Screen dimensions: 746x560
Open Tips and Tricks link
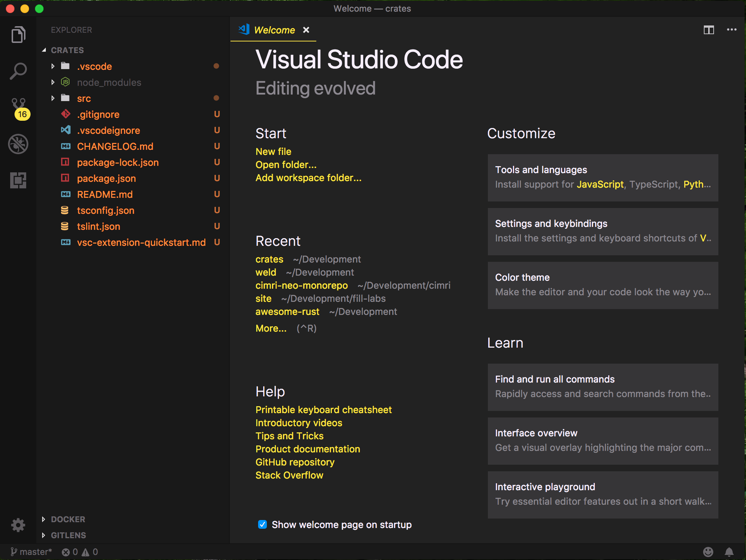click(x=289, y=436)
